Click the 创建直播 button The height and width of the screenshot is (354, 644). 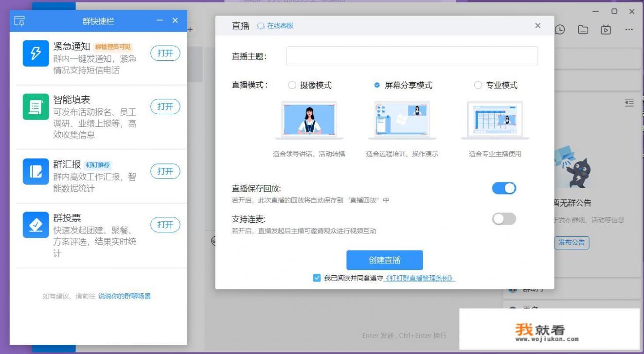384,260
